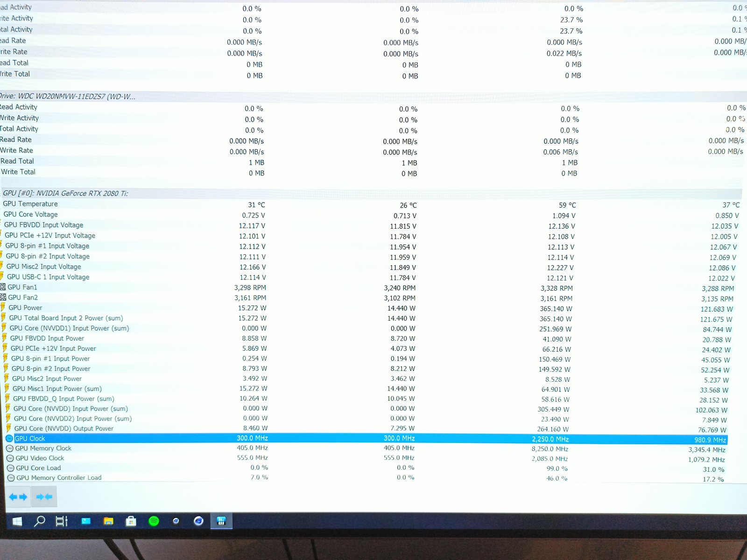Click the lightning icon beside GPU FBVDD Input Power

pos(5,338)
